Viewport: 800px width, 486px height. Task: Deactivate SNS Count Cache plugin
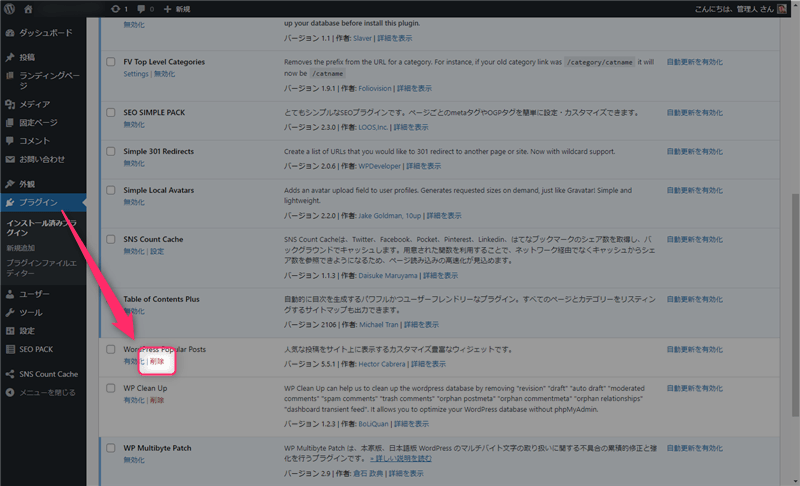134,251
